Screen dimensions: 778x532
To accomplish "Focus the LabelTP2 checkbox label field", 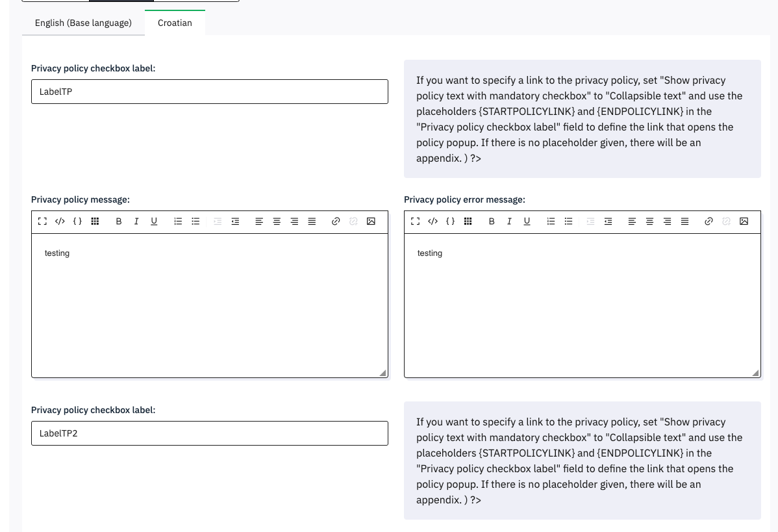I will click(209, 433).
